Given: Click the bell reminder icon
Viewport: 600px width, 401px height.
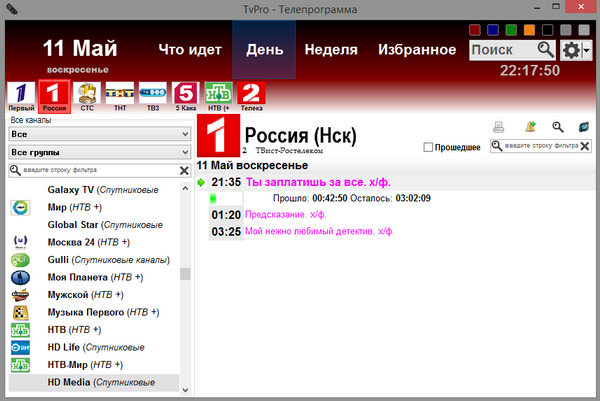Looking at the screenshot, I should [530, 127].
